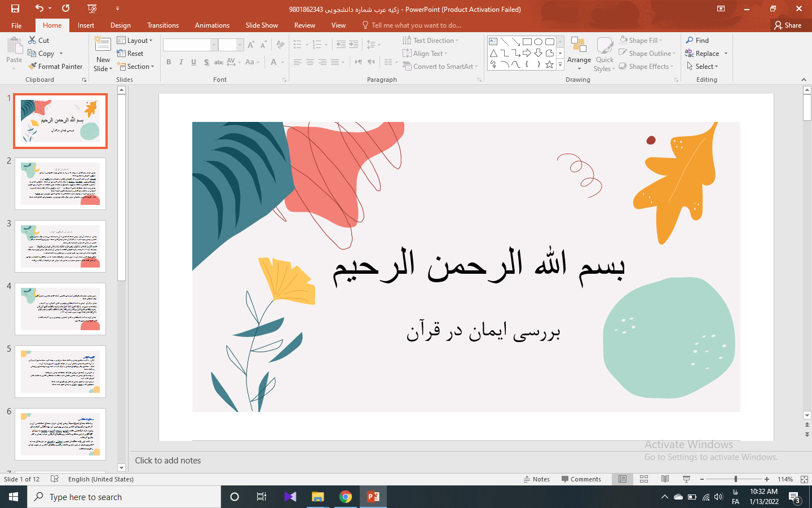812x508 pixels.
Task: Select slide 3 thumbnail
Action: click(x=60, y=247)
